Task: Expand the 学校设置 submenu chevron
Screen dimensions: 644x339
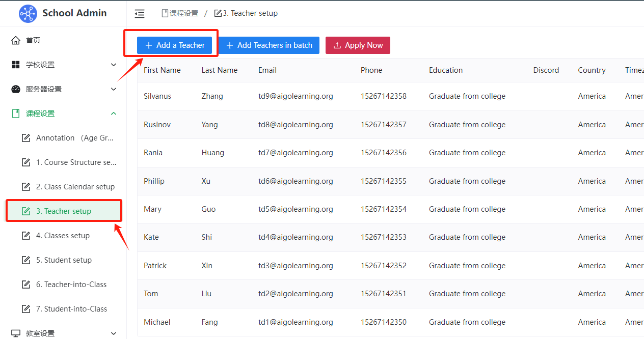Action: click(114, 65)
